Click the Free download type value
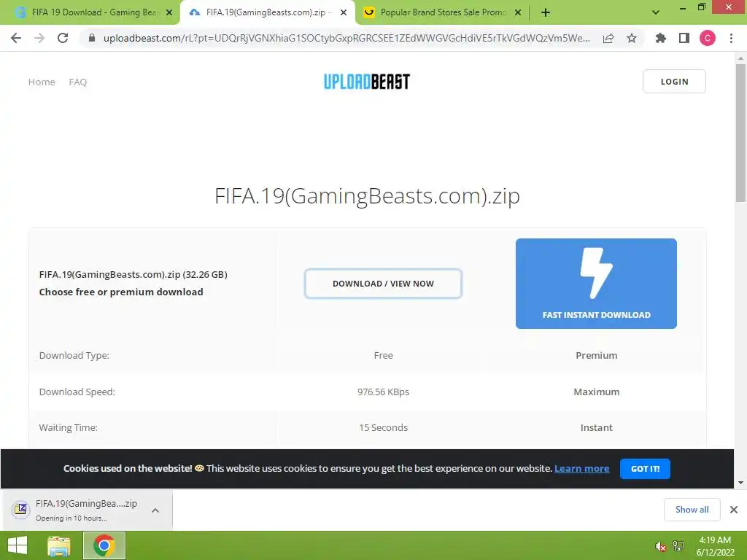 click(383, 355)
